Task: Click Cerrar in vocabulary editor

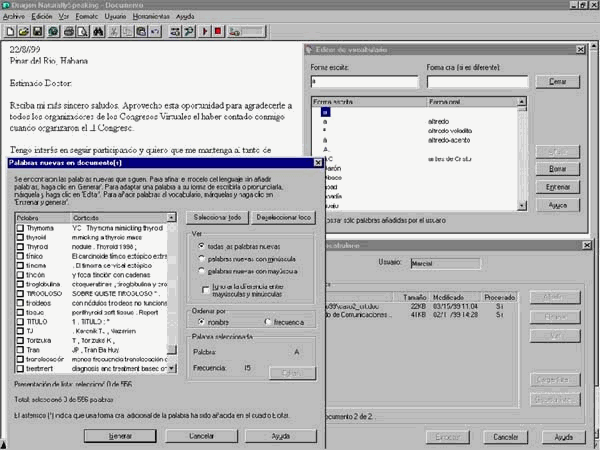Action: [x=558, y=82]
